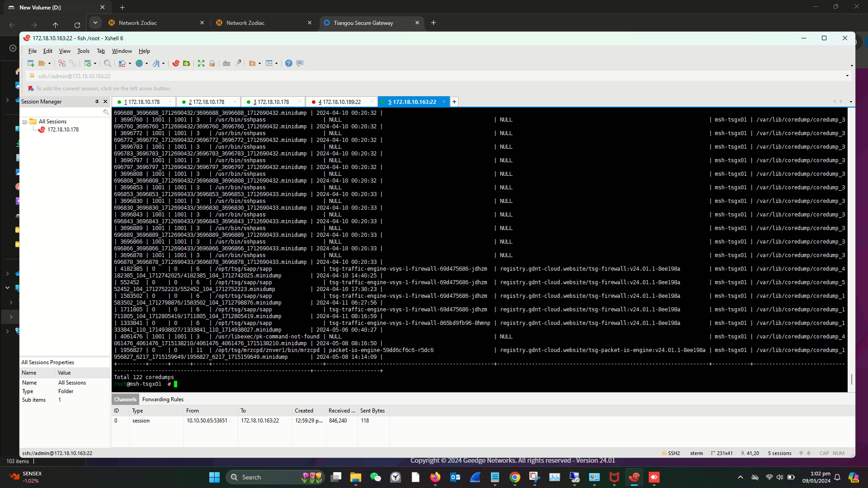Click the lock screen padlock icon
Screen dimensions: 868x488
(212, 63)
